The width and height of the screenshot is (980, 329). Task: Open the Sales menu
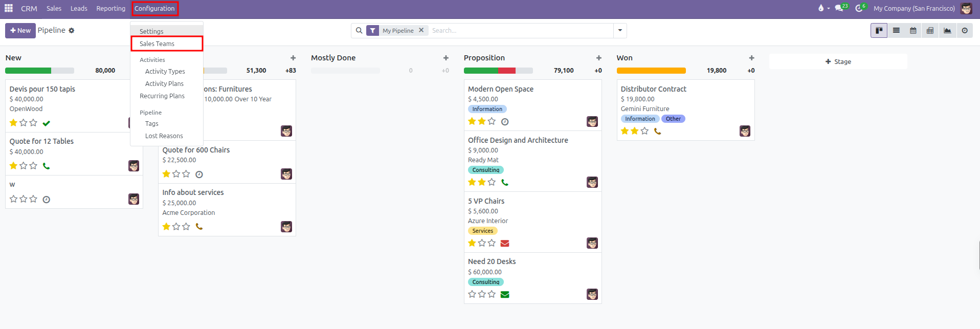tap(54, 8)
